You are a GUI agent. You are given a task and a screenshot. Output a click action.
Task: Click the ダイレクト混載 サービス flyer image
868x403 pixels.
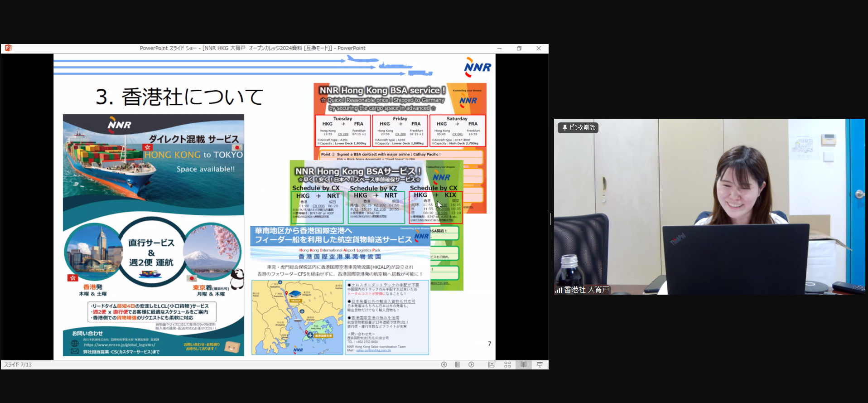153,235
